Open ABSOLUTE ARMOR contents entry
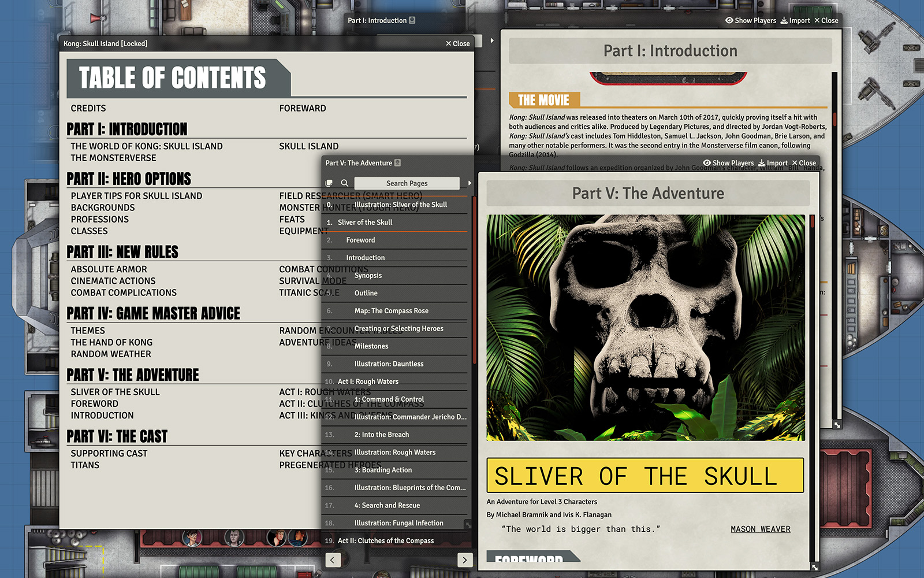Screen dimensions: 924x578 [x=109, y=269]
